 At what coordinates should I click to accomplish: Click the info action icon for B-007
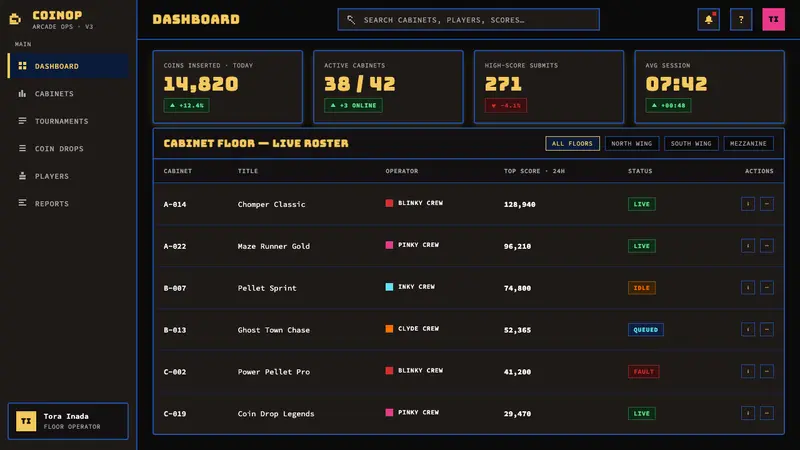pos(748,288)
